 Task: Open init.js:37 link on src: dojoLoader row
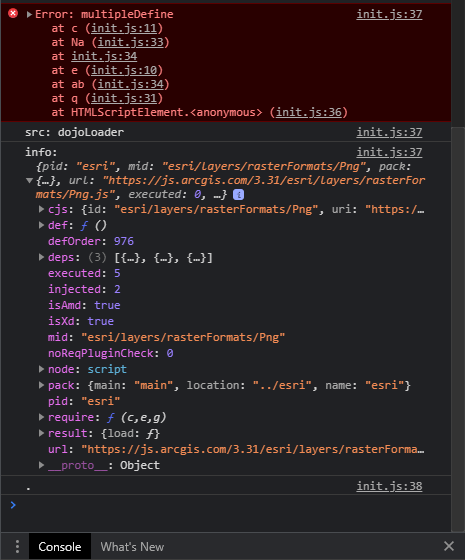pos(389,132)
